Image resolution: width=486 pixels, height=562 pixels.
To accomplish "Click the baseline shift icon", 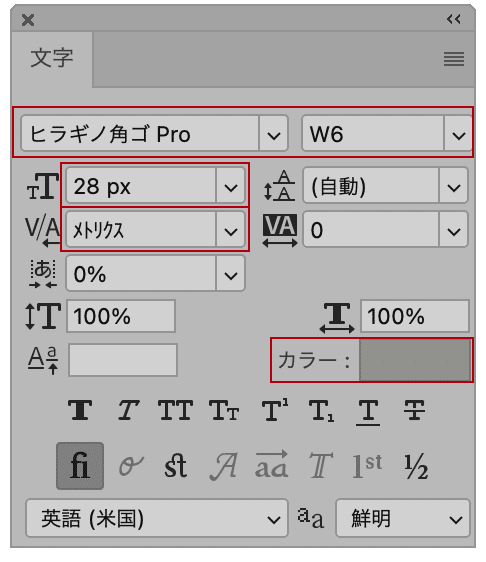I will coord(43,360).
